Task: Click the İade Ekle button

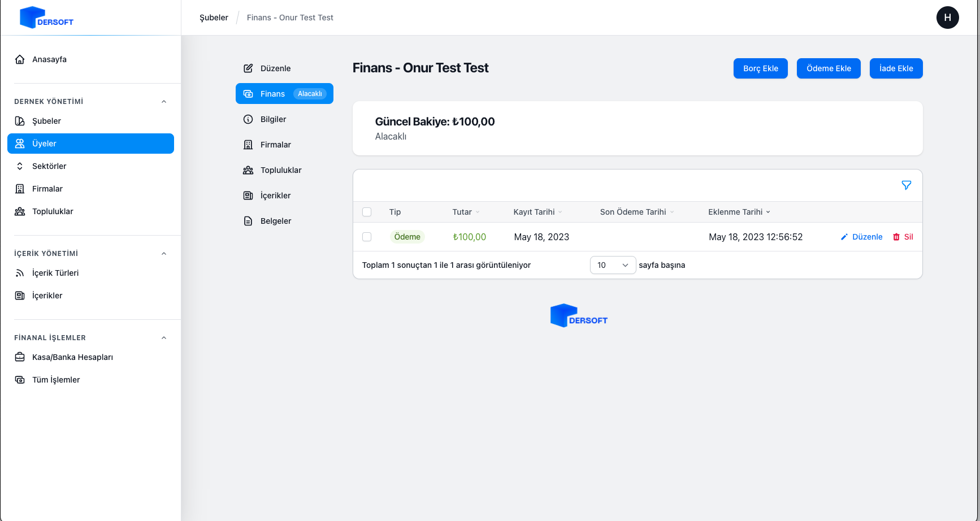Action: (x=896, y=68)
